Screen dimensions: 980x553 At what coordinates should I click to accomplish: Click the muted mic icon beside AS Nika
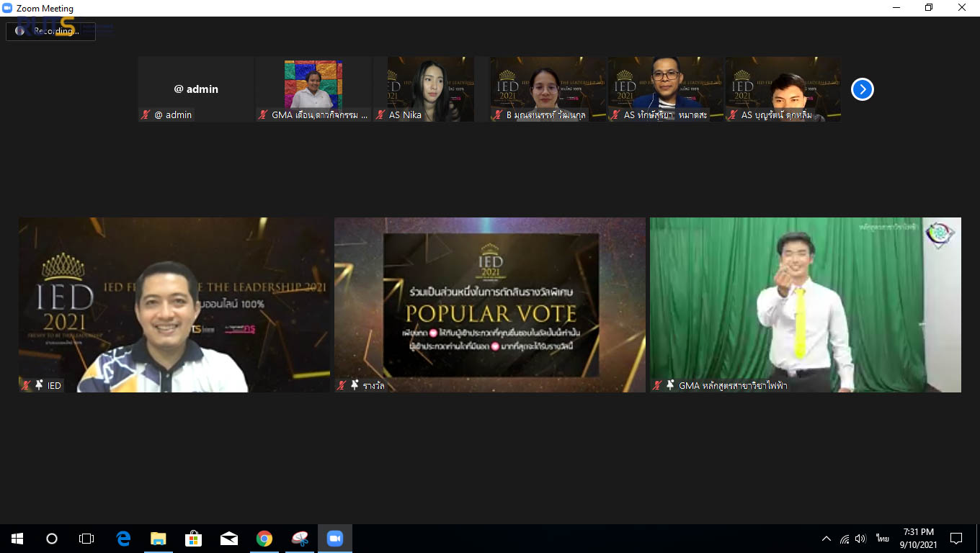pos(381,114)
